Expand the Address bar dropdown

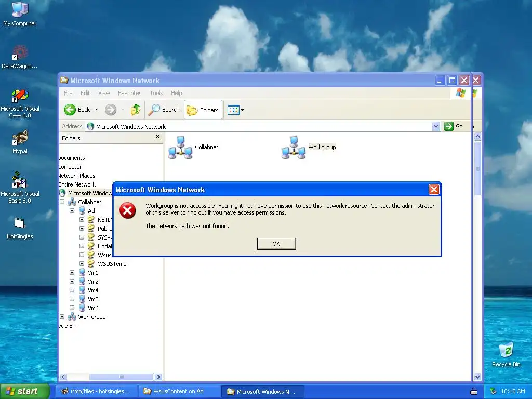pos(436,127)
